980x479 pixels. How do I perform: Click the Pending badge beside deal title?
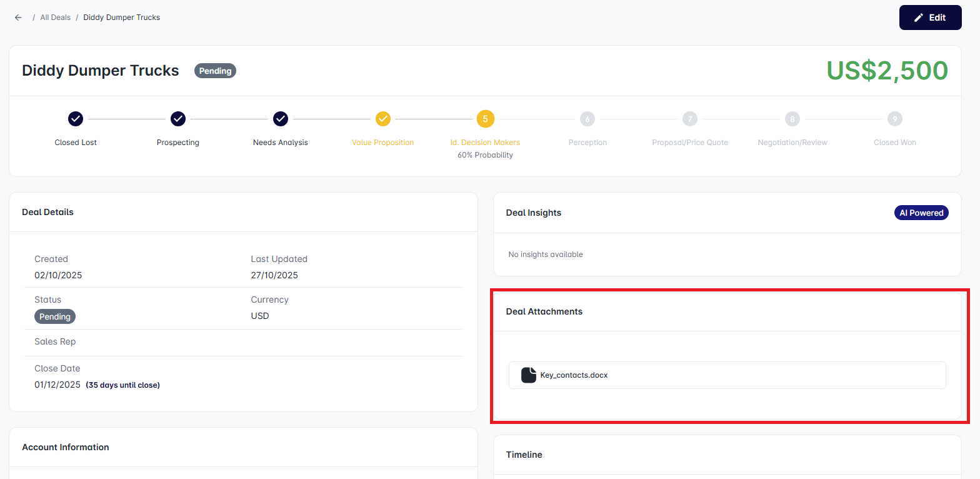click(x=215, y=71)
